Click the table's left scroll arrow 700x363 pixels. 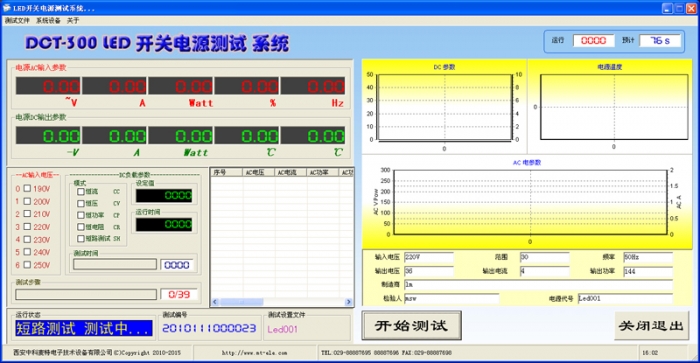coord(215,302)
